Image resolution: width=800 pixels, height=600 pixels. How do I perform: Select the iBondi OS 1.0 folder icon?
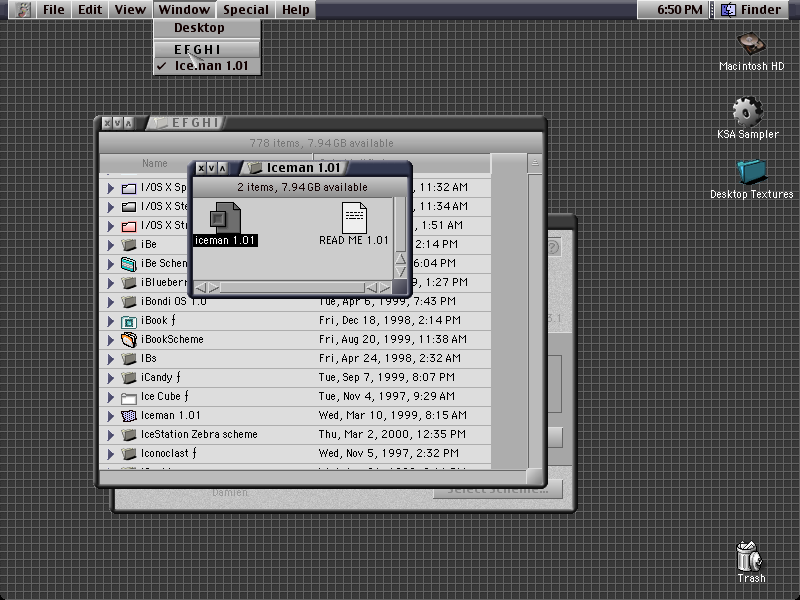click(x=129, y=302)
